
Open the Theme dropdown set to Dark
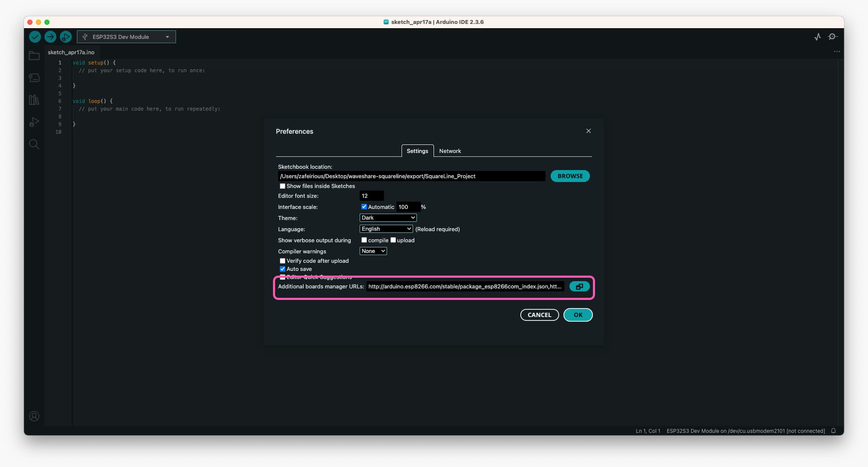point(387,217)
